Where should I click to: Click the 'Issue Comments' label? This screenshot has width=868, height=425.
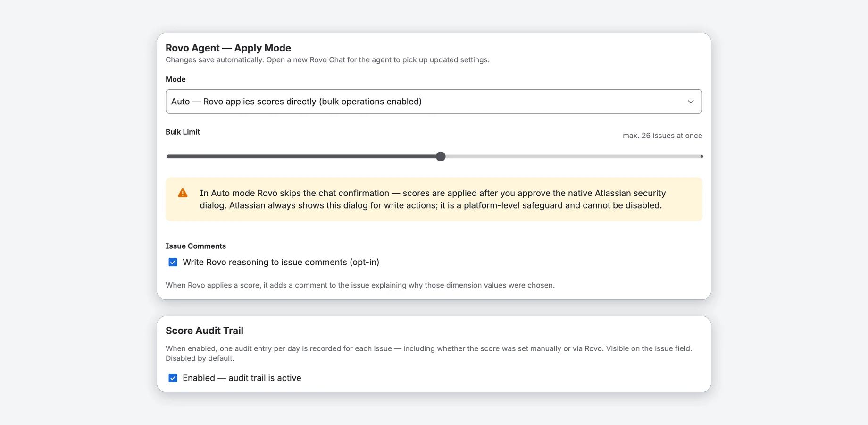point(196,246)
